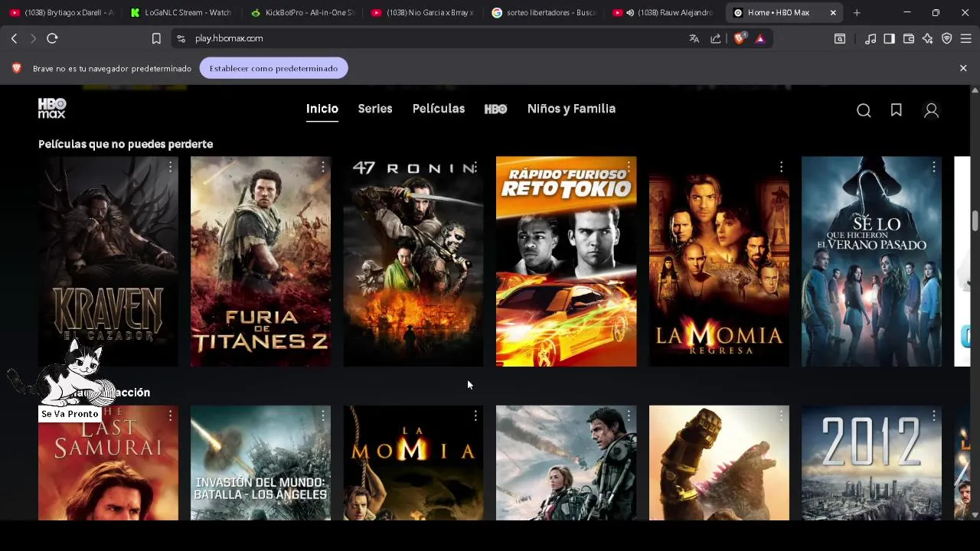Open Sé lo que hicieron el verano pasado
The height and width of the screenshot is (551, 980).
871,262
